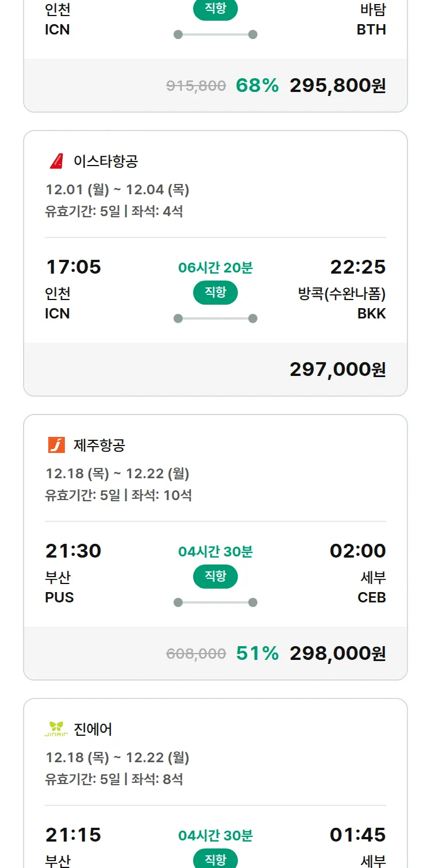Click the orange Jeju Air logo
Screen dimensions: 431x868
coord(56,445)
